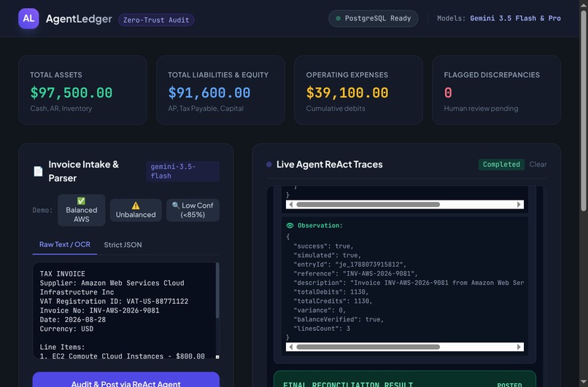The width and height of the screenshot is (588, 387).
Task: Click the AL AgentLedger logo icon
Action: (28, 18)
